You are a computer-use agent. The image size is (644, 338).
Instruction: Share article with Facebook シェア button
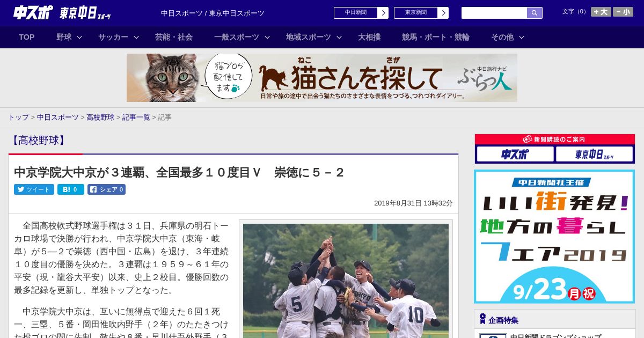[106, 189]
